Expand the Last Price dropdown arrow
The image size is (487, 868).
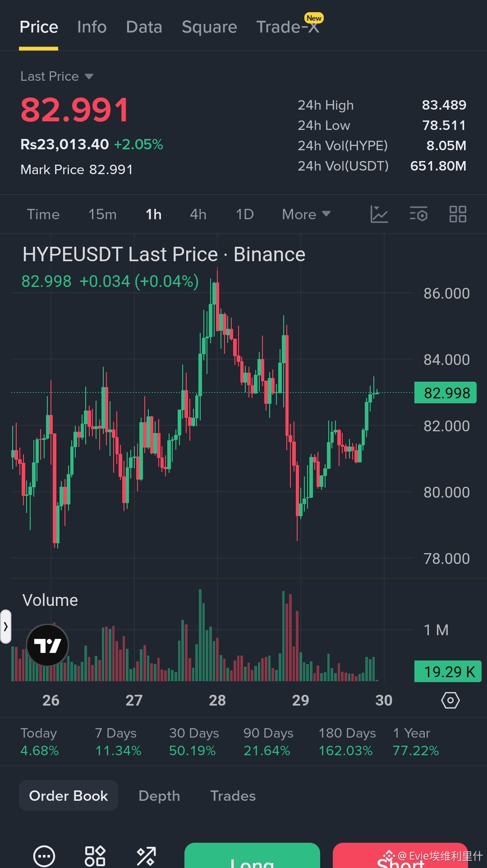point(89,76)
